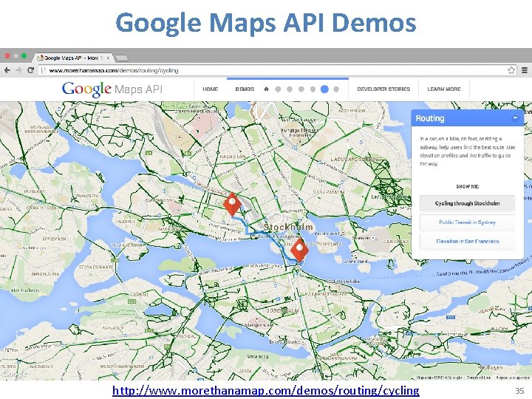Click the Terms of Use map link
Viewport: 532px width, 399px height.
pyautogui.click(x=478, y=378)
